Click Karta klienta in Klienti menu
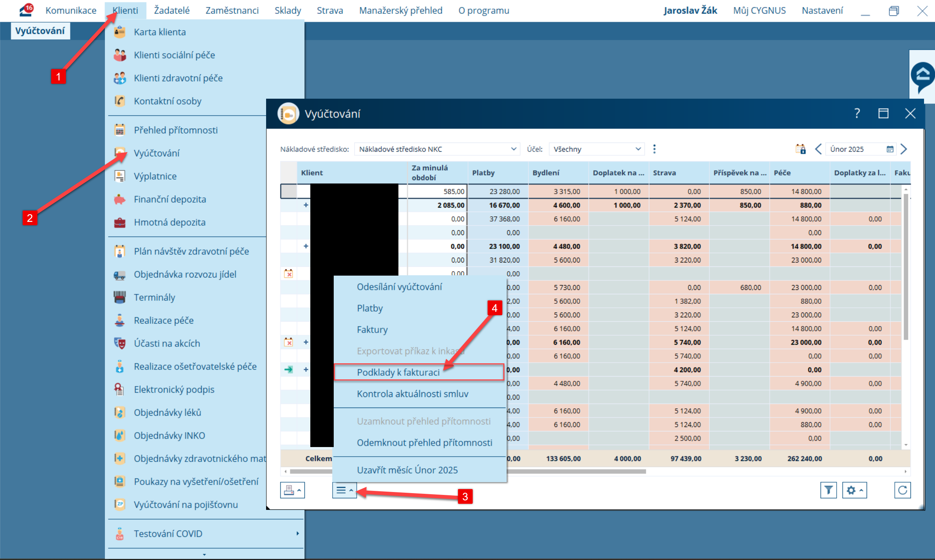 point(160,32)
